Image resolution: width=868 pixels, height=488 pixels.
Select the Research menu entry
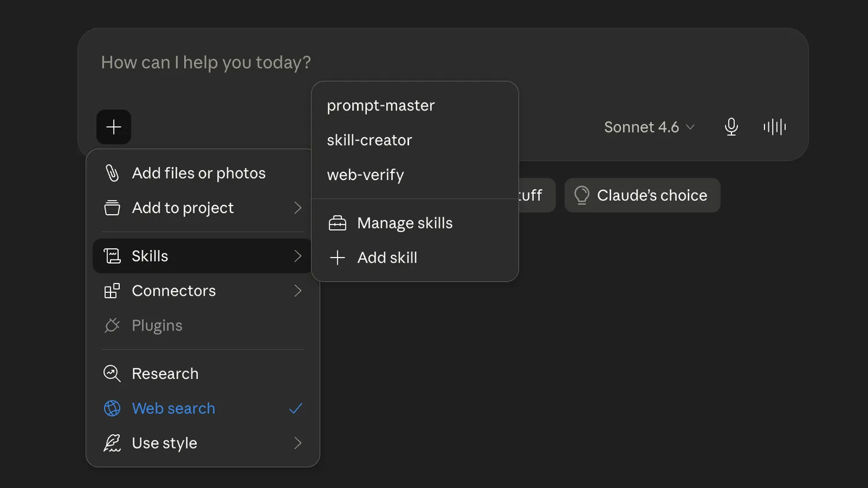(203, 373)
